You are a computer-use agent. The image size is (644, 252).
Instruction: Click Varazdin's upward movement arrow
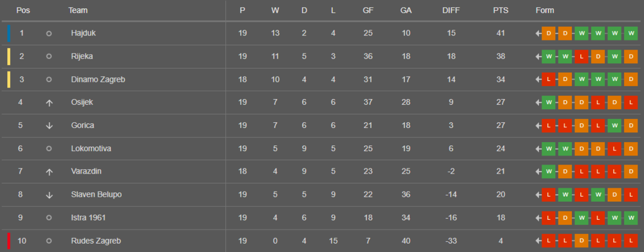[x=49, y=172]
